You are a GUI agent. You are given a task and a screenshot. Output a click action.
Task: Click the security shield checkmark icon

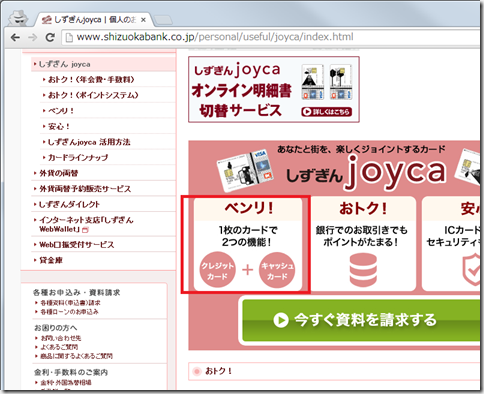tap(472, 269)
